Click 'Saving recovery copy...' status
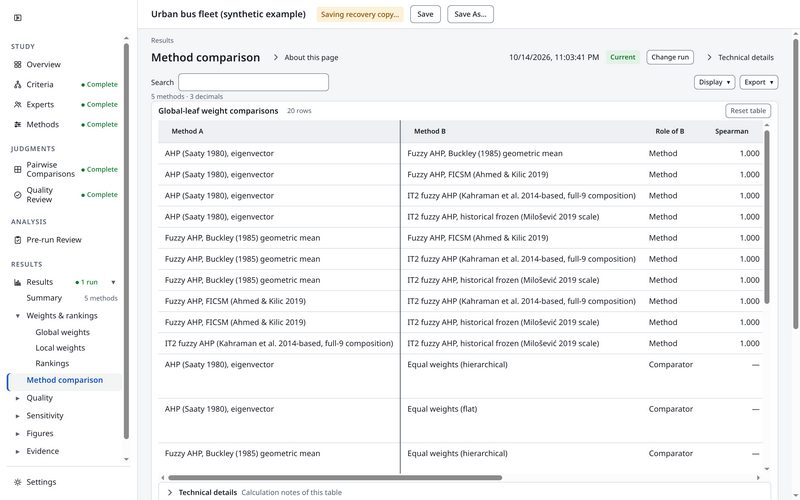Image resolution: width=800 pixels, height=500 pixels. (x=360, y=14)
